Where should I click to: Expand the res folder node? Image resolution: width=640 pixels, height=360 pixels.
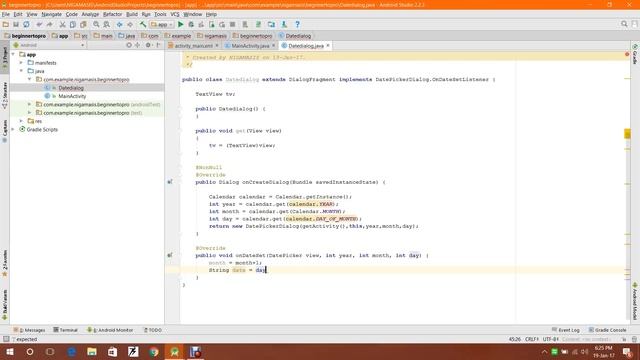[x=21, y=121]
